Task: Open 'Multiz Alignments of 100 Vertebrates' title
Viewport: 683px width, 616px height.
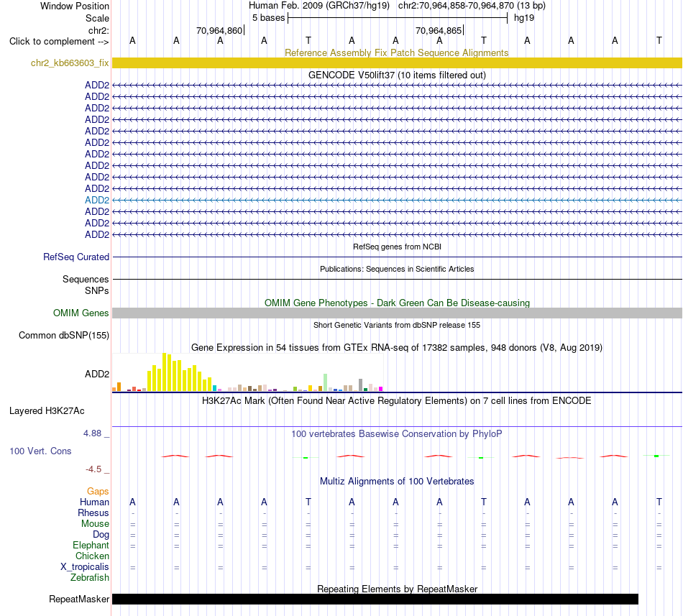Action: click(397, 481)
